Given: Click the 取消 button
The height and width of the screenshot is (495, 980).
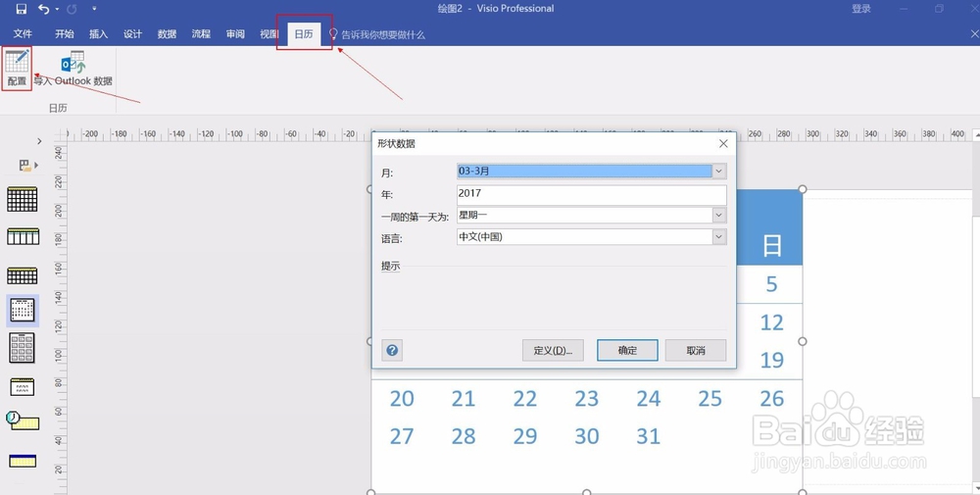Looking at the screenshot, I should click(696, 350).
